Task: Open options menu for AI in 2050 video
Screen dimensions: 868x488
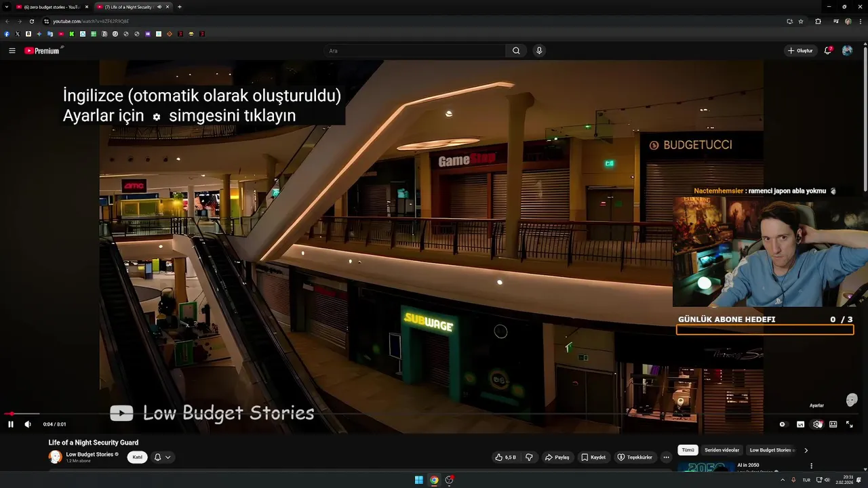Action: tap(811, 466)
